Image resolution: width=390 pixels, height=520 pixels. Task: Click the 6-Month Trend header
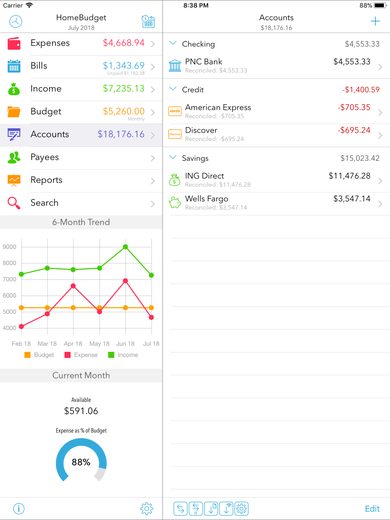click(81, 222)
